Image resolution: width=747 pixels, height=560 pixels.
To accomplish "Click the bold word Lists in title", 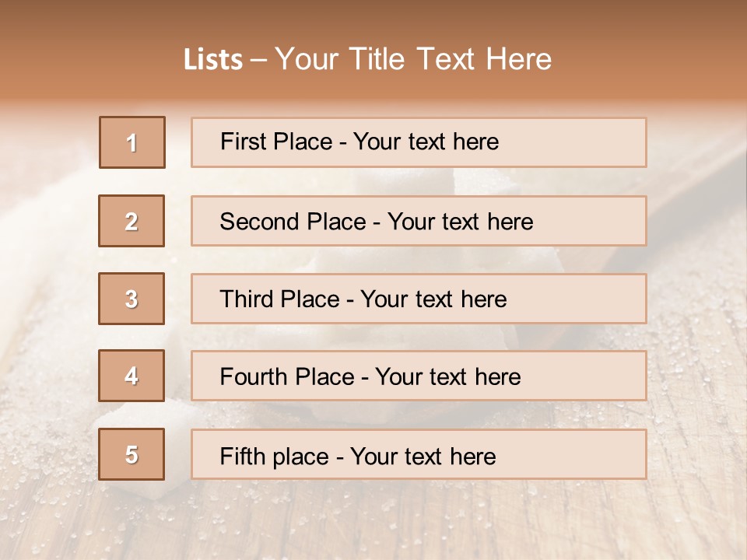I will [x=213, y=60].
